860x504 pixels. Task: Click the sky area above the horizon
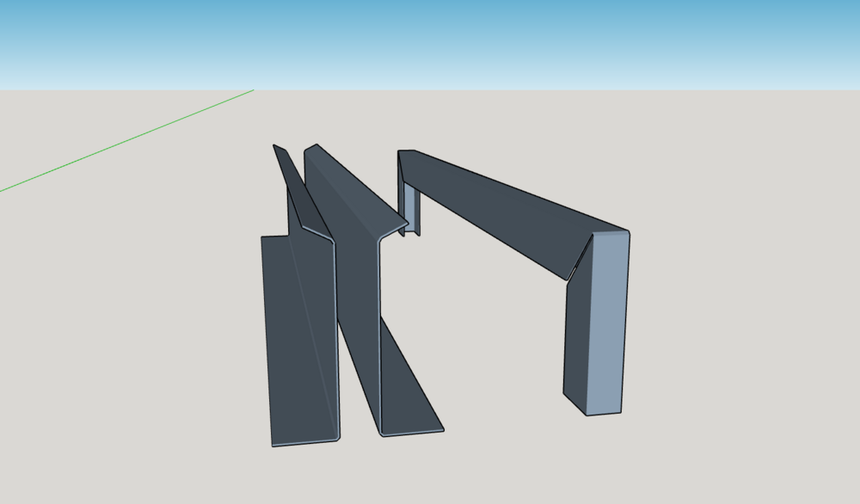[x=430, y=43]
